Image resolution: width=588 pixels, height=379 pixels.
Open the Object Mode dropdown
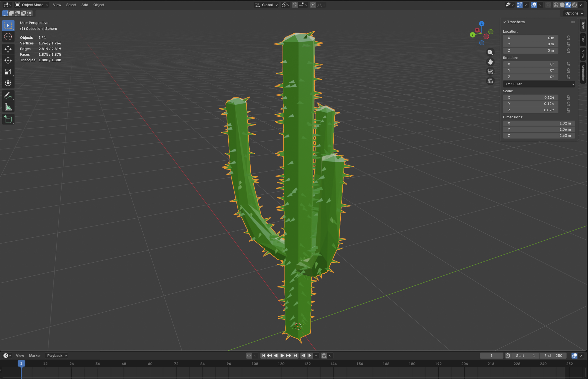tap(32, 5)
